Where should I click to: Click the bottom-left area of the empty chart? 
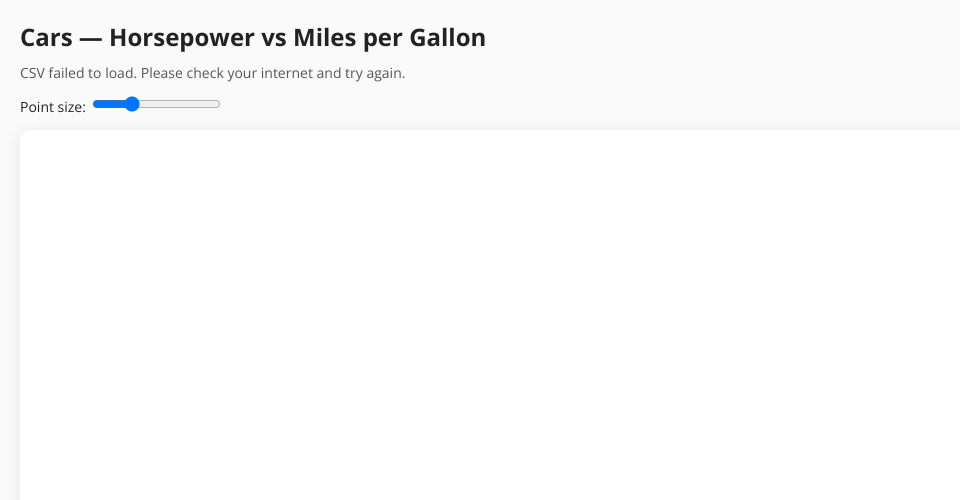pos(60,470)
